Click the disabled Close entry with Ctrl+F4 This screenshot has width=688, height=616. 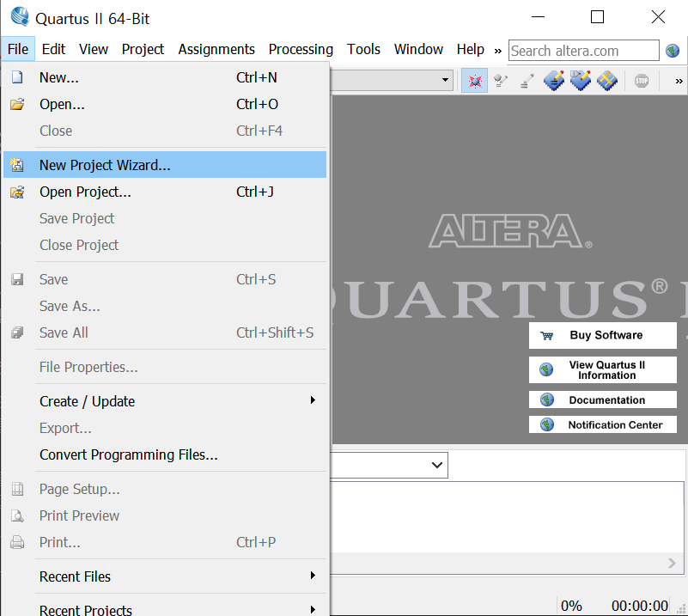(165, 131)
